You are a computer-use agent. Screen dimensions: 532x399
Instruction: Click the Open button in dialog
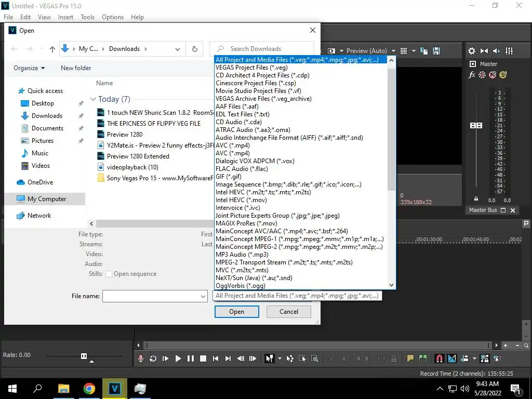pos(237,312)
